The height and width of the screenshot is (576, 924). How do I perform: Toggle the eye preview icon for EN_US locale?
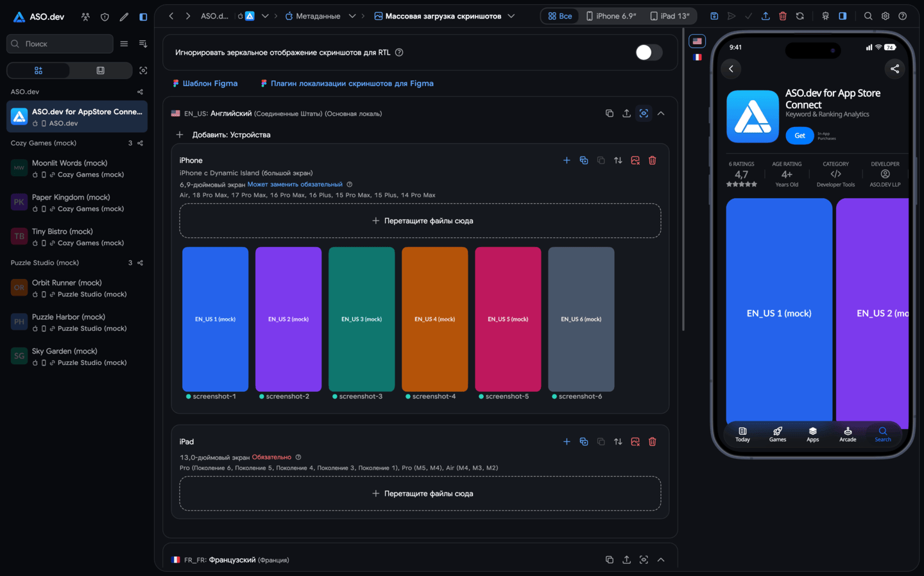(x=644, y=114)
